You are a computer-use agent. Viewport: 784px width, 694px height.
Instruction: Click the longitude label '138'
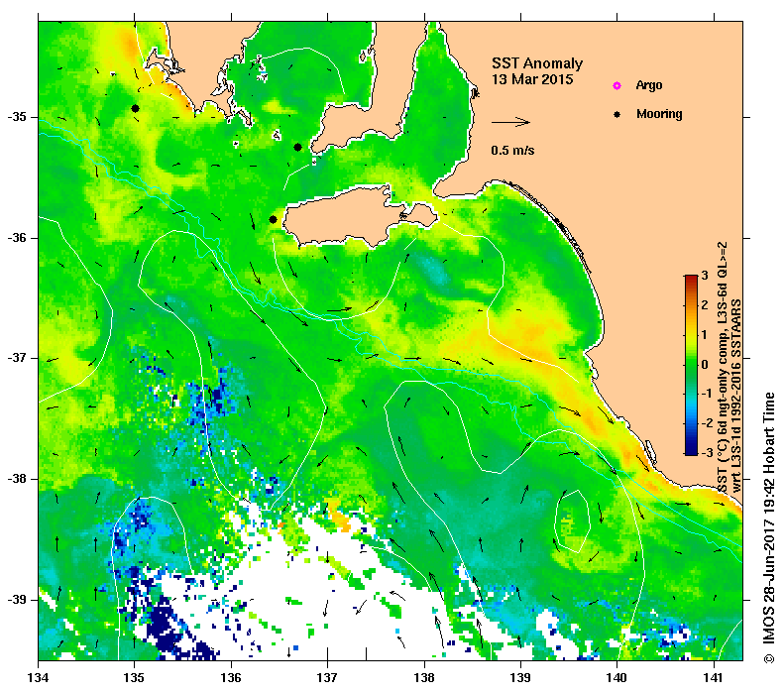click(424, 678)
